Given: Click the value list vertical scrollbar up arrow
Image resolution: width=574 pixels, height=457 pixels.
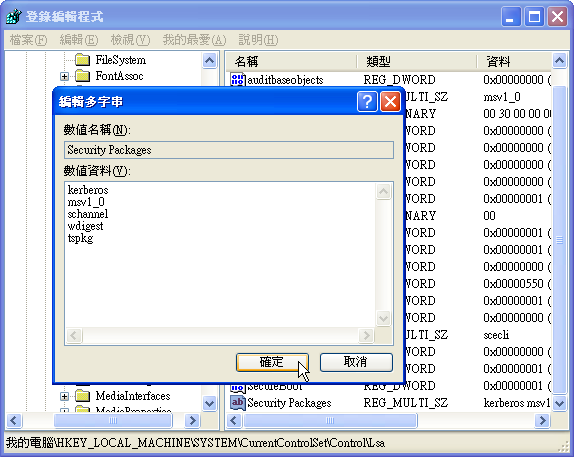Looking at the screenshot, I should 559,60.
